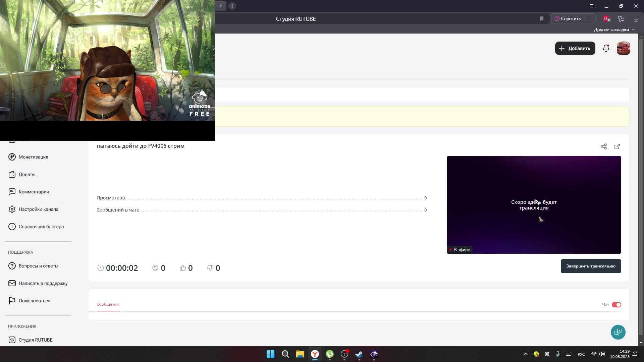
Task: Open OBS Studio from the taskbar
Action: 344,354
